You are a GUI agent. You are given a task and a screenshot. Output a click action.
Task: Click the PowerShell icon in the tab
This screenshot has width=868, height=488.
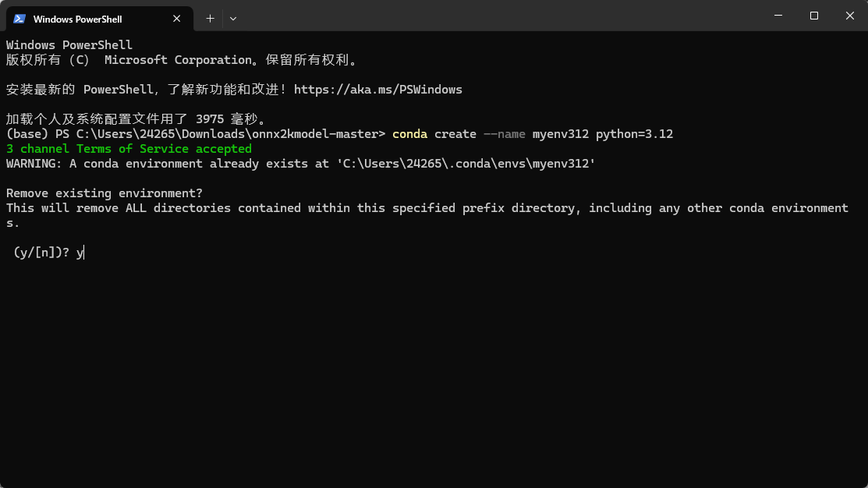19,19
